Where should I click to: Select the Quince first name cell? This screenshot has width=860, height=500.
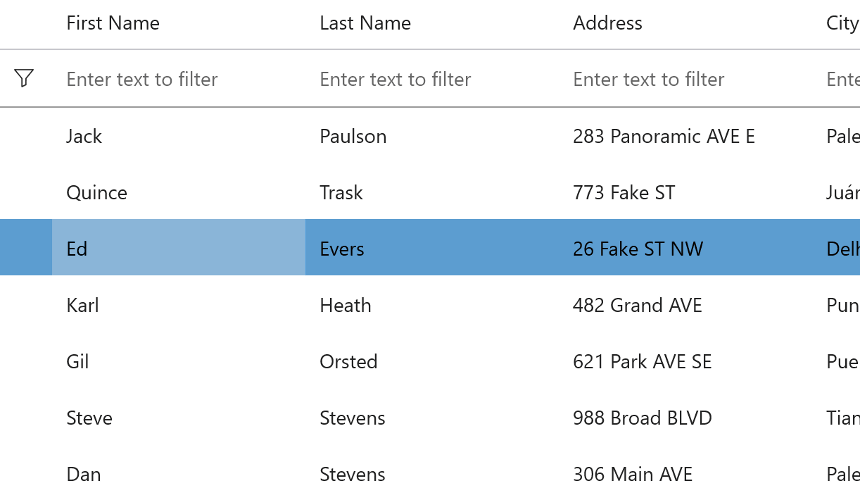(97, 192)
